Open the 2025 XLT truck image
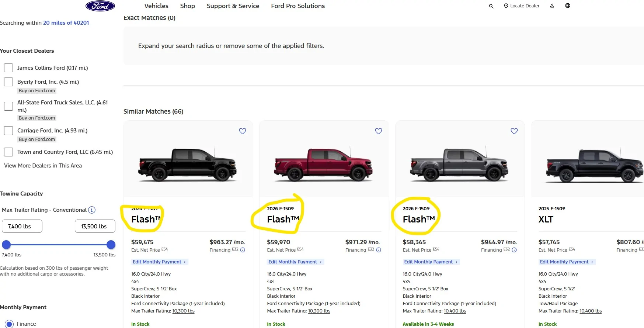Image resolution: width=644 pixels, height=328 pixels. click(x=594, y=165)
